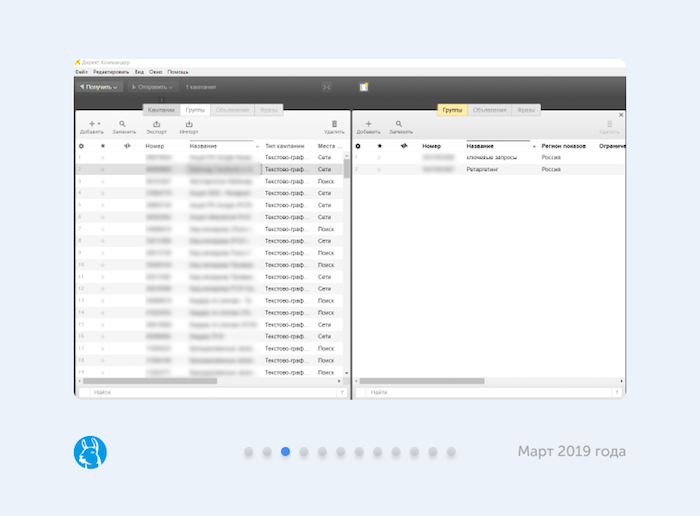Click the blue llama logo
Screen dimensions: 700x516
click(90, 452)
